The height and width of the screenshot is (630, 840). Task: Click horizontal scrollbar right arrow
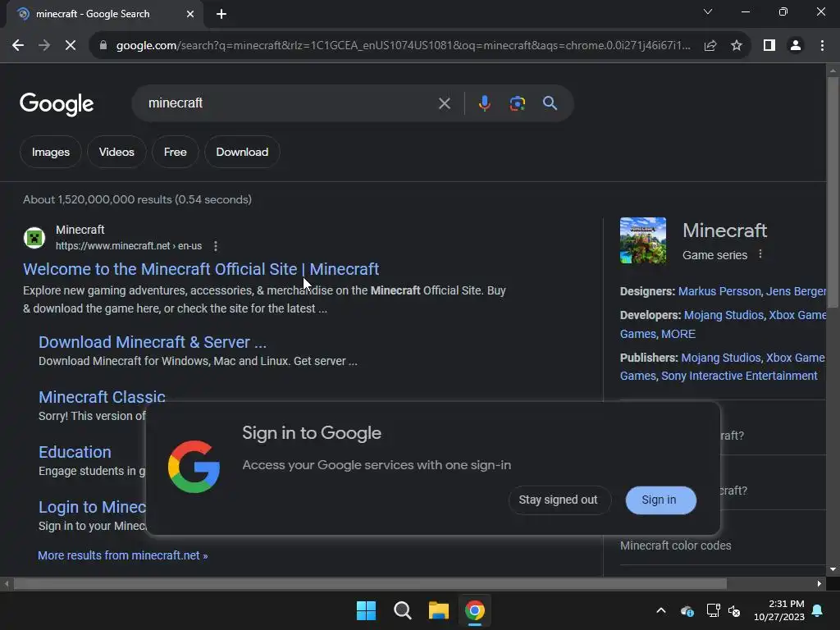tap(819, 583)
